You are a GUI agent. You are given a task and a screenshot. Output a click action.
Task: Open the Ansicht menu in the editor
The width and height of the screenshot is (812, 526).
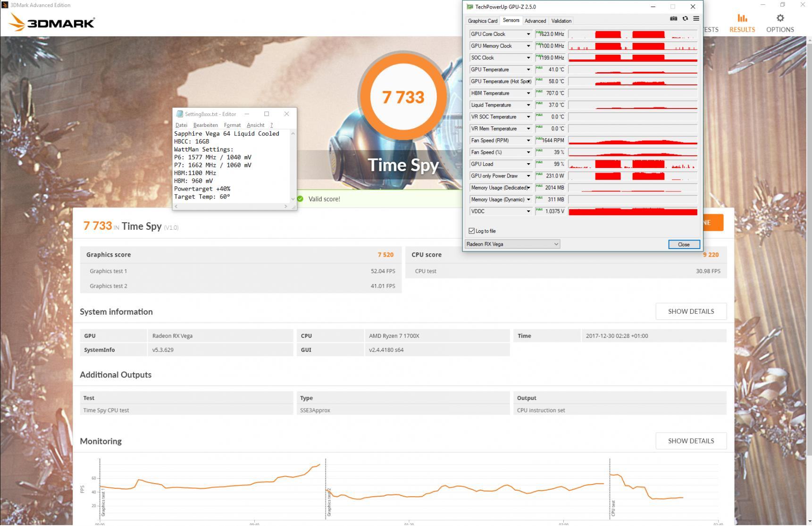point(255,125)
